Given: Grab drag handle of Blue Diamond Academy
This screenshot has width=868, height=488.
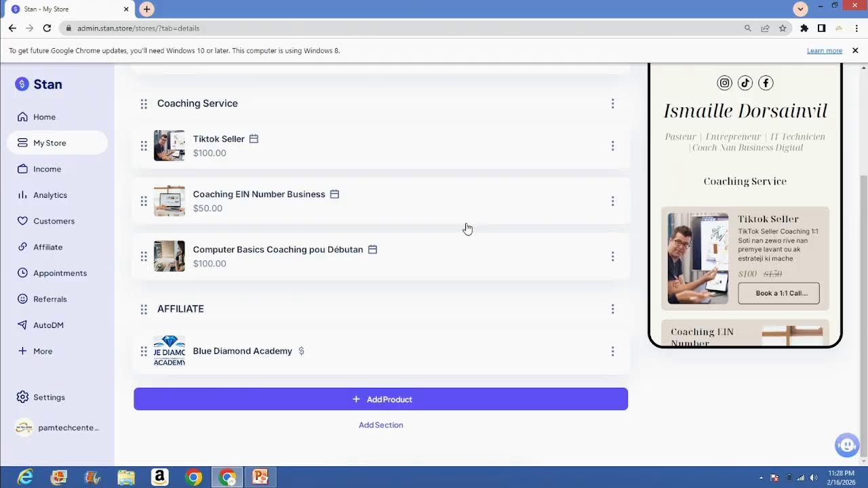Looking at the screenshot, I should [x=144, y=351].
